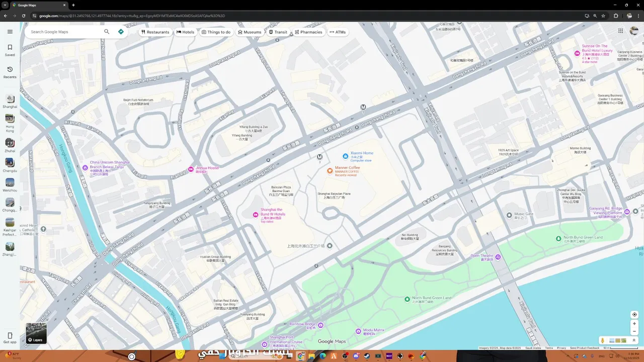Open recent Hong Kong search in sidebar
Image resolution: width=644 pixels, height=362 pixels.
[x=10, y=122]
